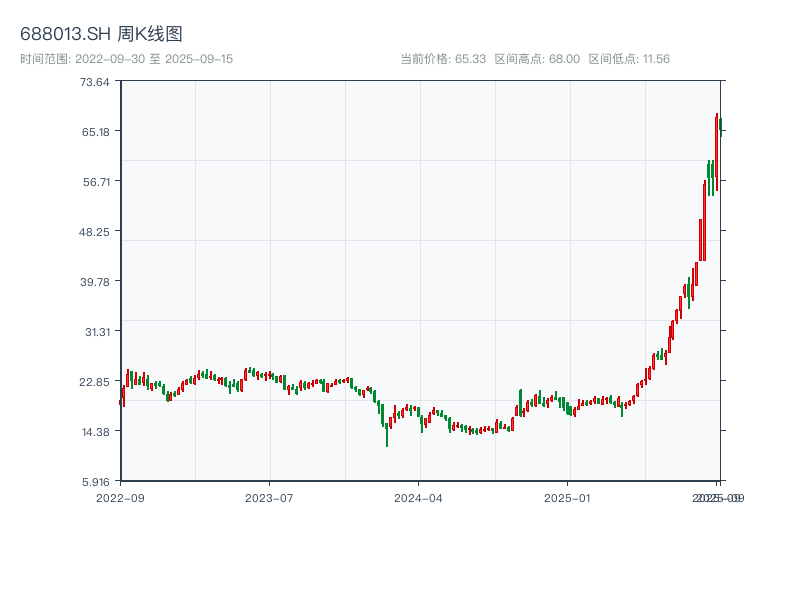The width and height of the screenshot is (800, 600).
Task: Click the 56.71 y-axis label
Action: [x=96, y=182]
